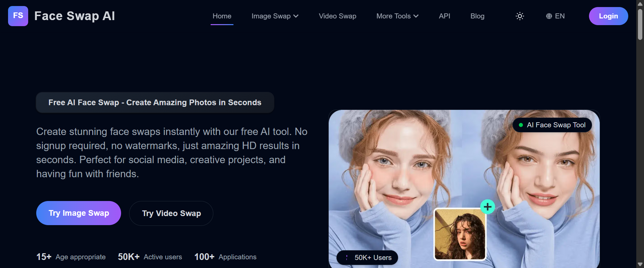Select the curly-haired woman source thumbnail

[460, 234]
